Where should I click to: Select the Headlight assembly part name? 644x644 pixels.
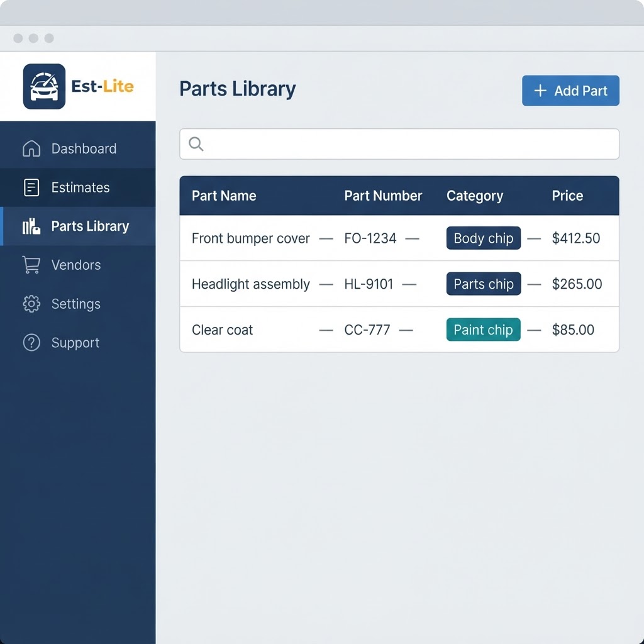pyautogui.click(x=250, y=284)
